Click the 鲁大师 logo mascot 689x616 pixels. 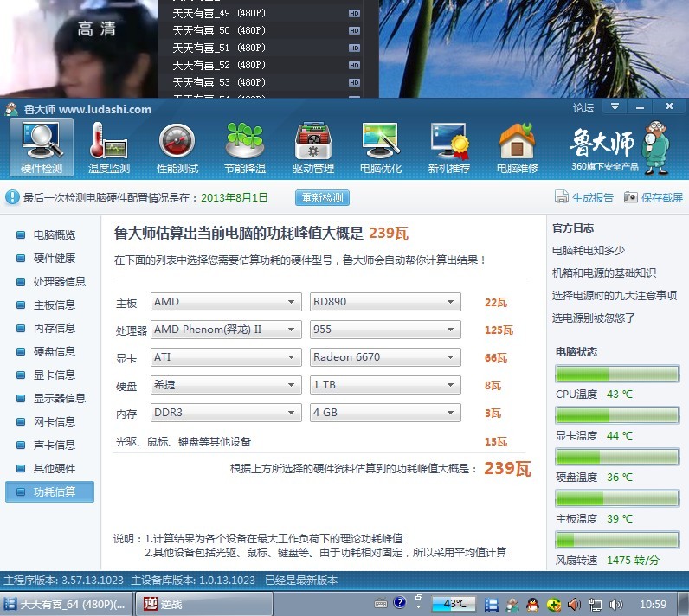pyautogui.click(x=656, y=148)
